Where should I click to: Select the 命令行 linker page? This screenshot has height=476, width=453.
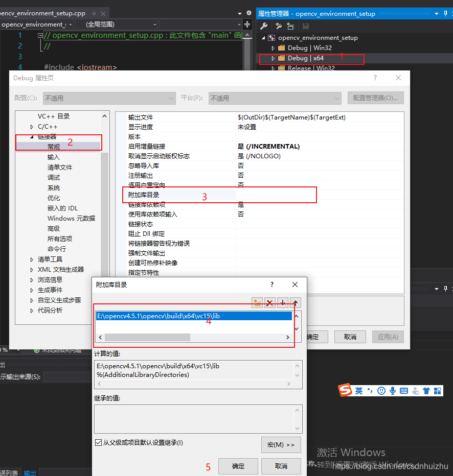coord(57,249)
